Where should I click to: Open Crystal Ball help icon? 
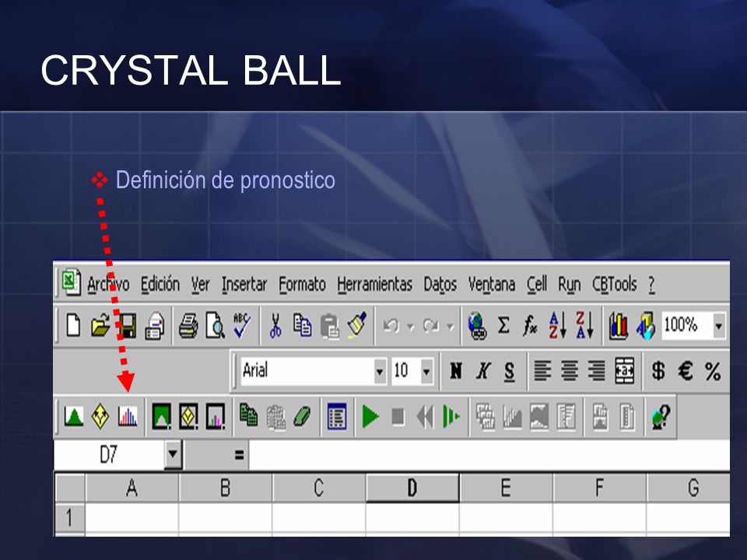click(x=661, y=418)
